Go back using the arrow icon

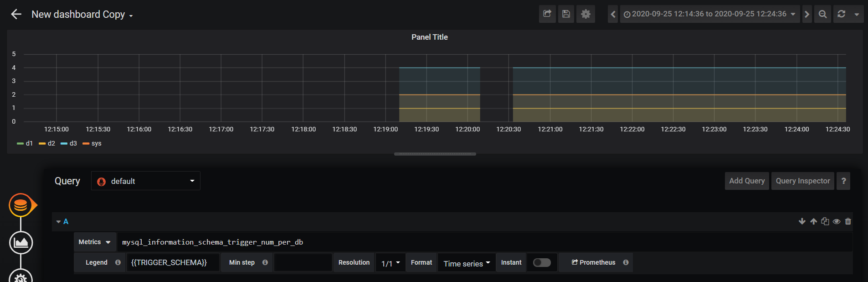16,14
